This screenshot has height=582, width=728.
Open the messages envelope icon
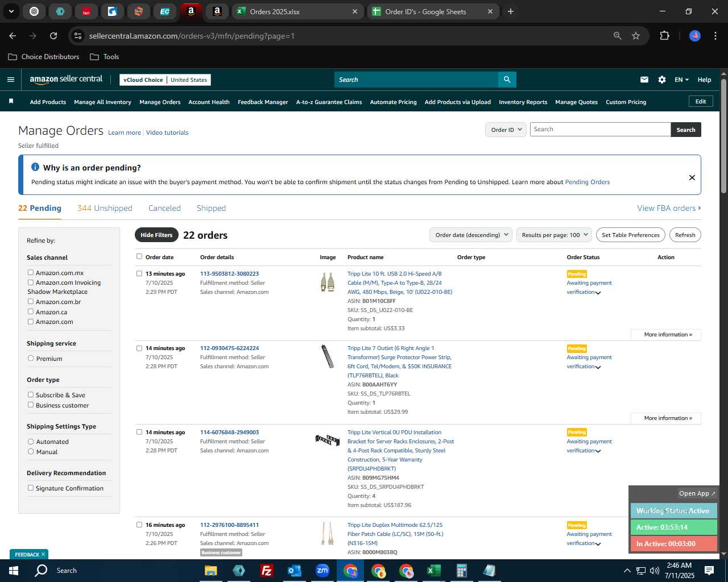(x=644, y=80)
